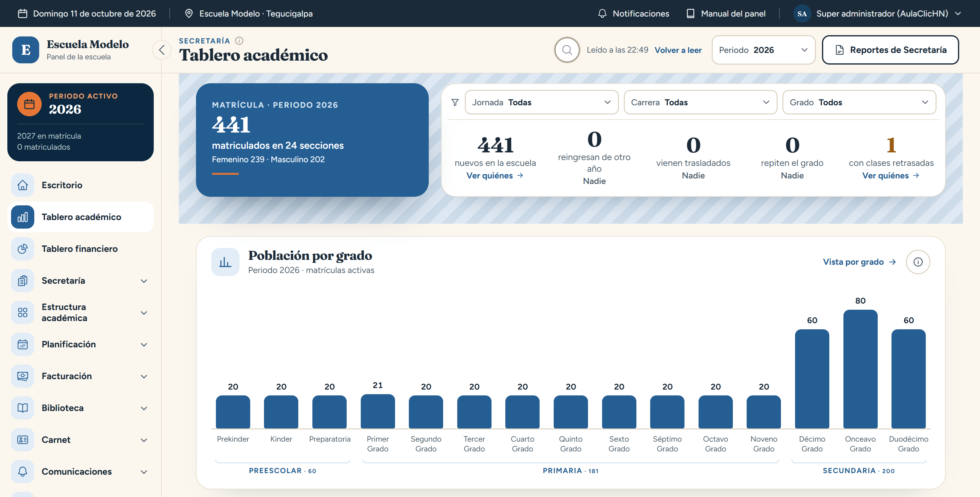Click Ver quiénes under nuevos en la escuela
Image resolution: width=980 pixels, height=497 pixels.
click(495, 176)
